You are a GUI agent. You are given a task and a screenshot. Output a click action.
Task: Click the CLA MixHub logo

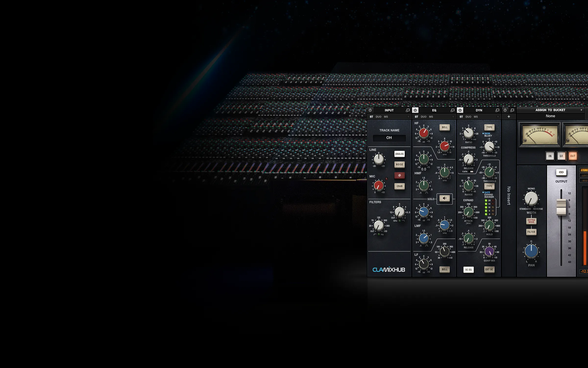tap(389, 269)
